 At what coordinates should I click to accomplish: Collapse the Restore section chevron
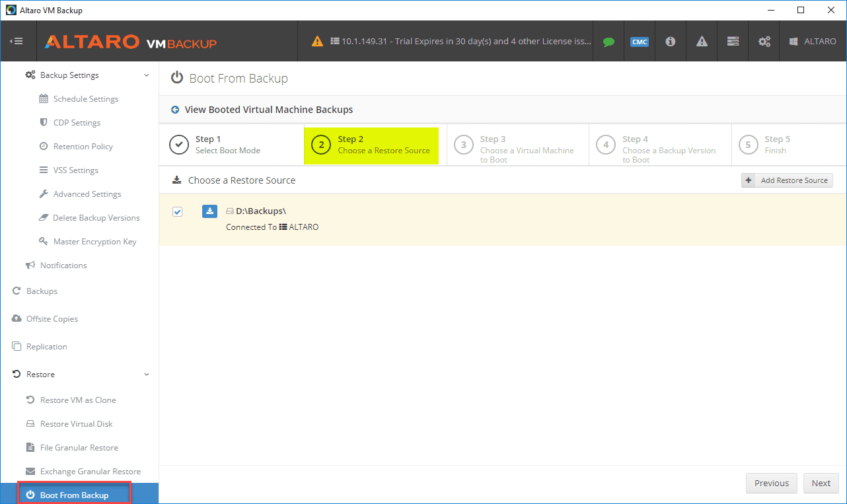146,374
